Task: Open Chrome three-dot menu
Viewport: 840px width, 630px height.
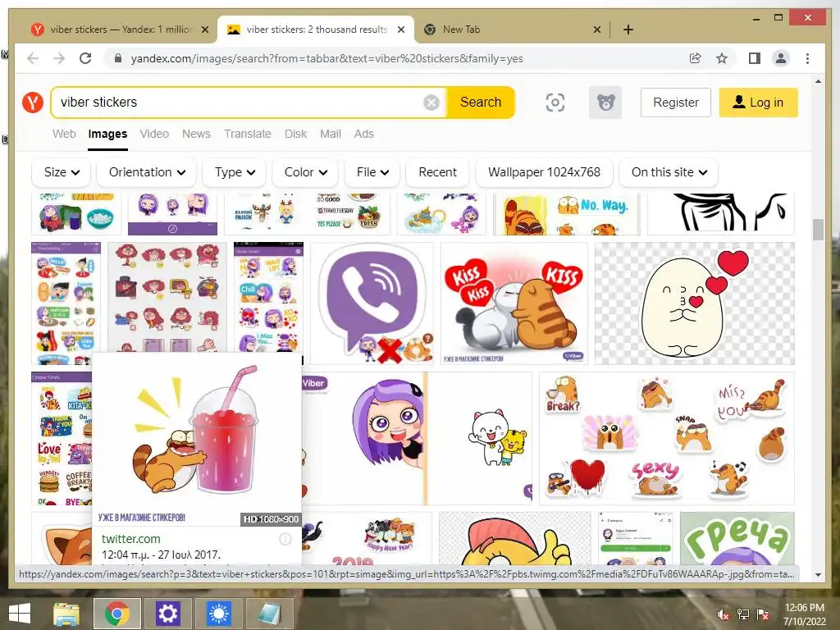Action: (x=807, y=58)
